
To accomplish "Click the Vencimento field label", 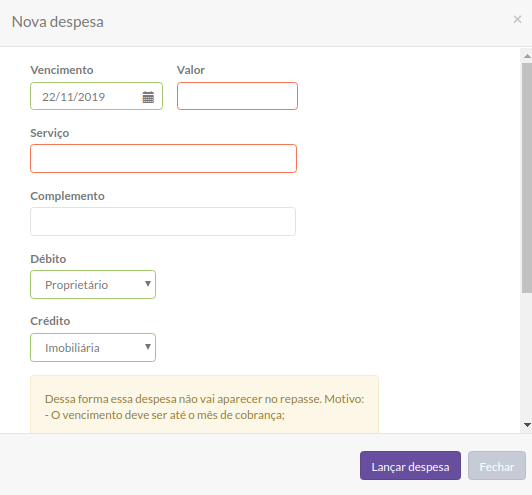I will (x=62, y=70).
